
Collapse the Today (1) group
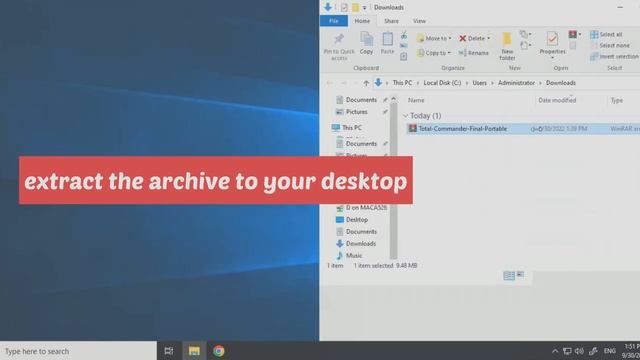pos(405,116)
